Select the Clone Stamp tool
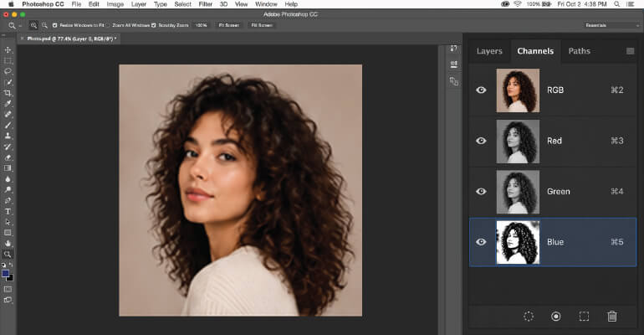This screenshot has width=644, height=335. pyautogui.click(x=8, y=136)
